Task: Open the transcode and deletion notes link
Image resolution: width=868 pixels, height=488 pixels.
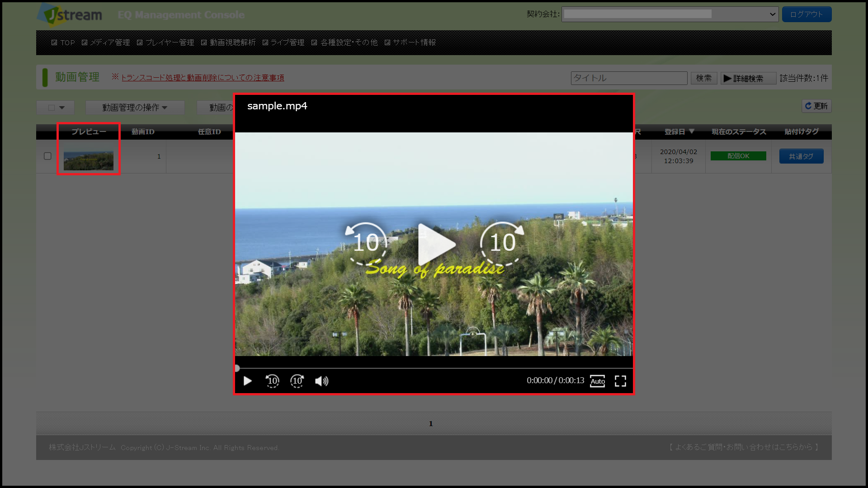Action: click(x=202, y=78)
